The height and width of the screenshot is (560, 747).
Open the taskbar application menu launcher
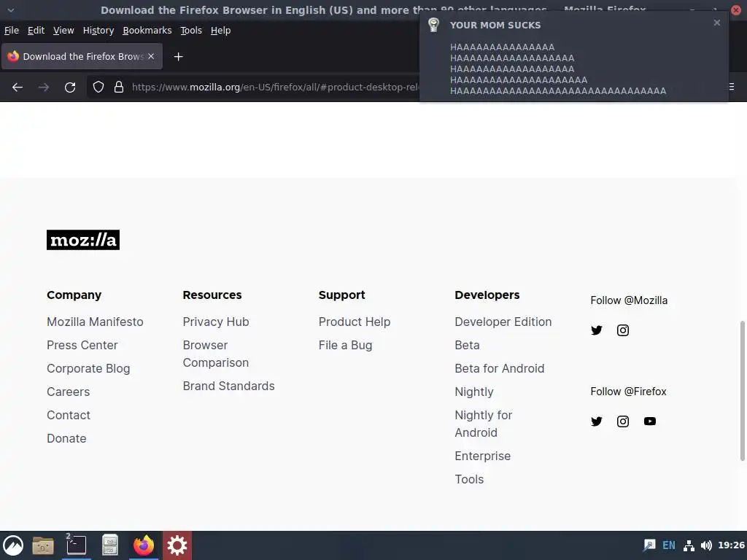[x=13, y=545]
